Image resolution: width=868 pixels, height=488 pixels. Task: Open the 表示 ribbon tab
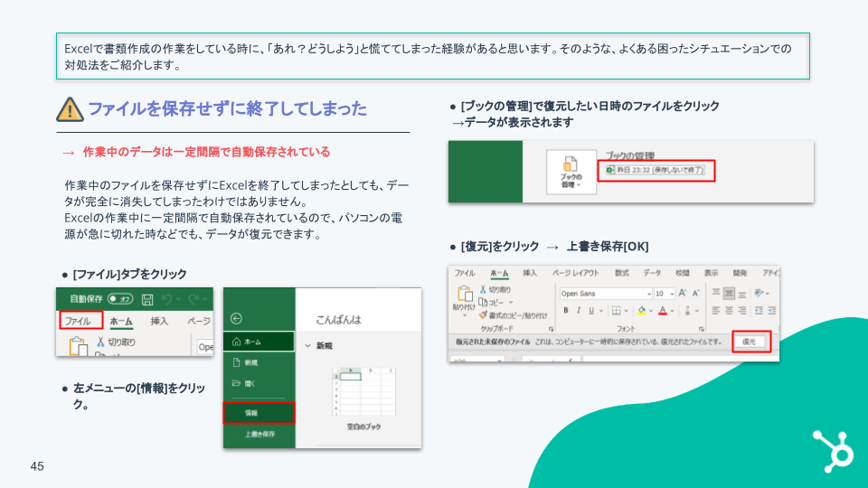(711, 273)
